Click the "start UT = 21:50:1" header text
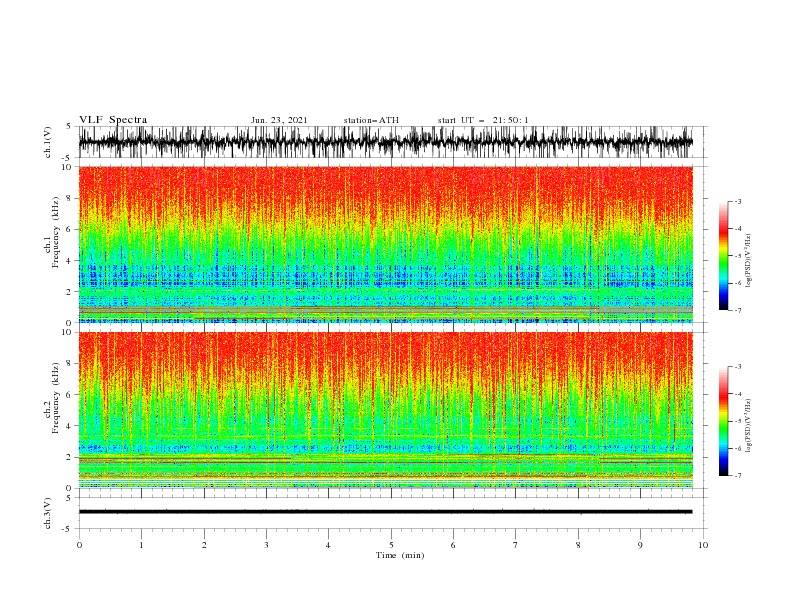This screenshot has height=612, width=792. [x=483, y=120]
